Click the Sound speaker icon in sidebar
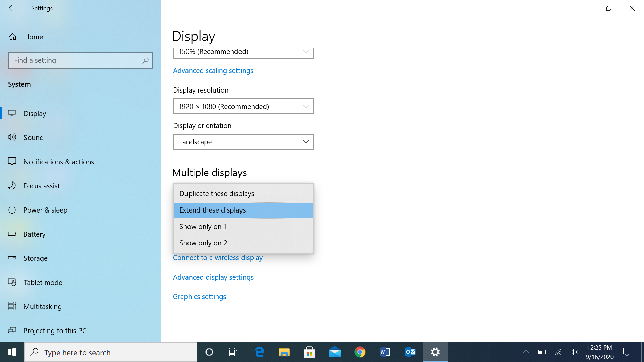 12,137
